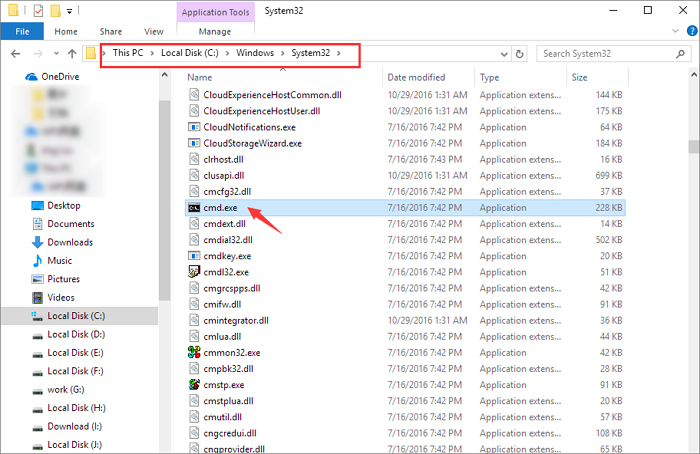700x454 pixels.
Task: Click the cmstp.exe application icon
Action: coord(195,384)
